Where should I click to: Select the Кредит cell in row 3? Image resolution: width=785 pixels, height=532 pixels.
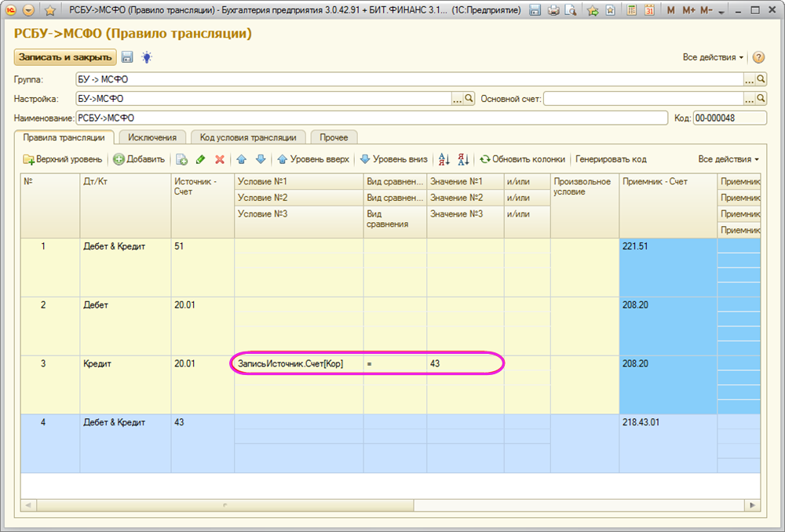coord(125,384)
